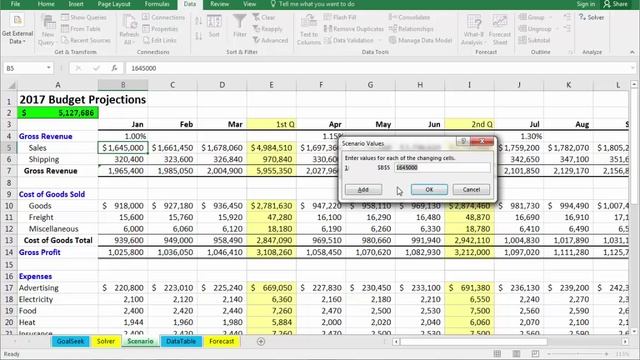Launch Text to Columns

pos(309,30)
